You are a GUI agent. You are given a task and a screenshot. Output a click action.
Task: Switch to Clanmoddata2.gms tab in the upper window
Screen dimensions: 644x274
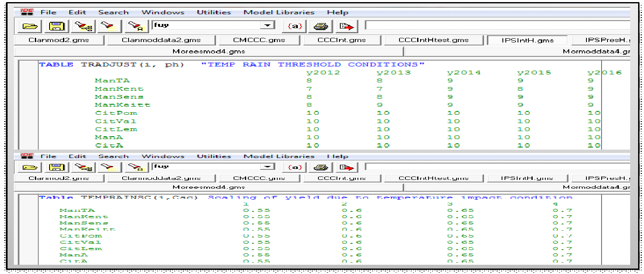click(x=161, y=40)
